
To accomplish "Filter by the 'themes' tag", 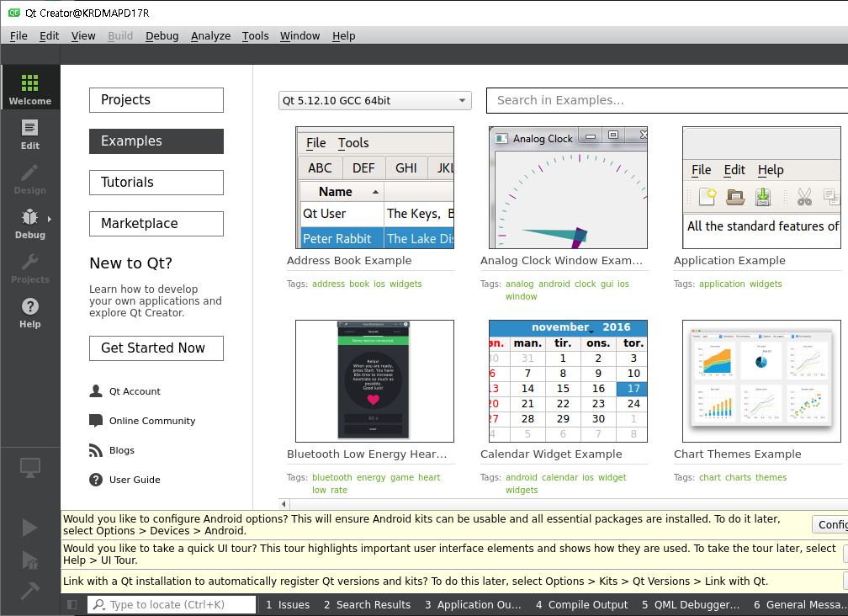I will (771, 477).
